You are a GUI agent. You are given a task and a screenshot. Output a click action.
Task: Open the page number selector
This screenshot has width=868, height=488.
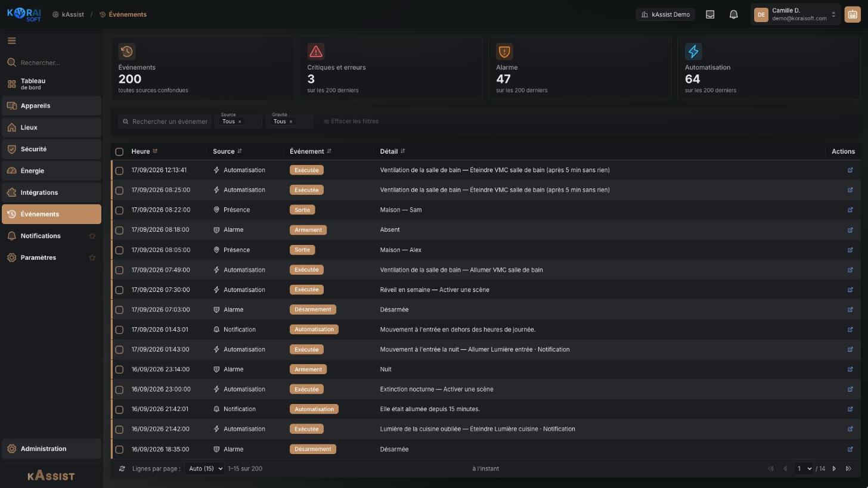click(804, 469)
